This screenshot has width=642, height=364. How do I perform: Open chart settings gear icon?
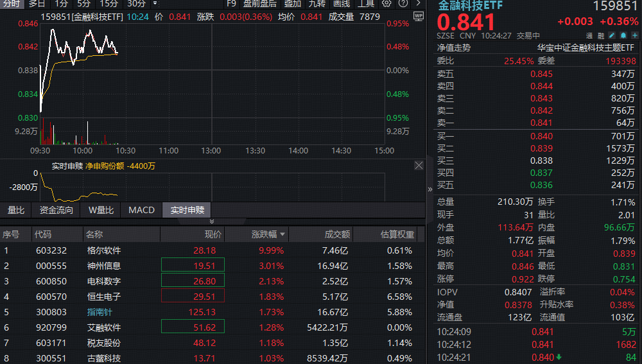[x=386, y=3]
